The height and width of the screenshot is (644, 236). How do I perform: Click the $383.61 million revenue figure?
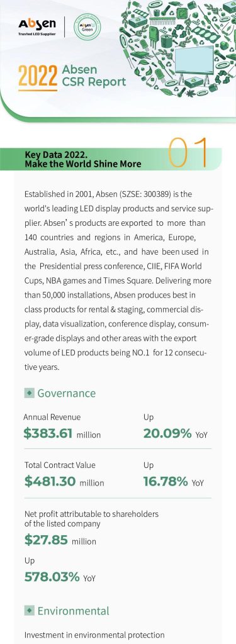pos(62,433)
